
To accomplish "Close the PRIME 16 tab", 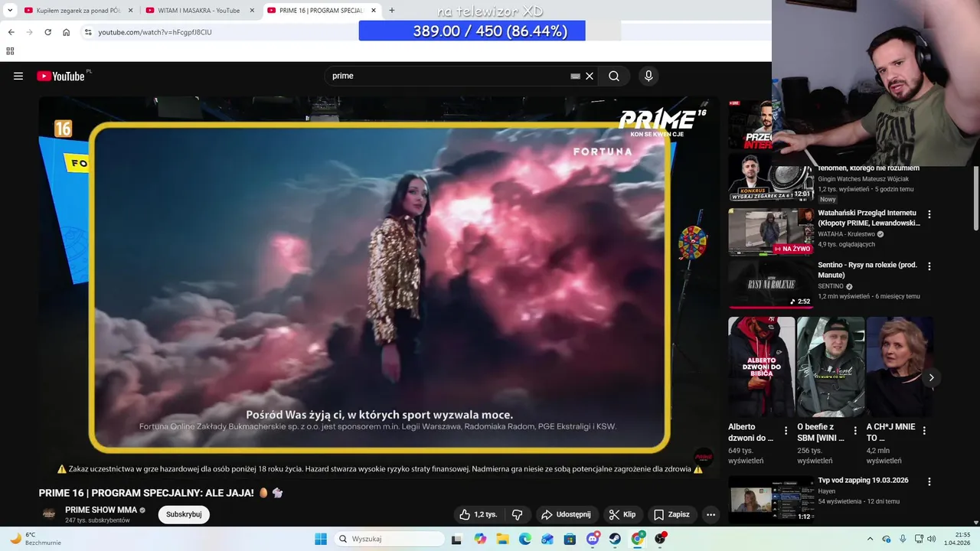I will pyautogui.click(x=374, y=11).
